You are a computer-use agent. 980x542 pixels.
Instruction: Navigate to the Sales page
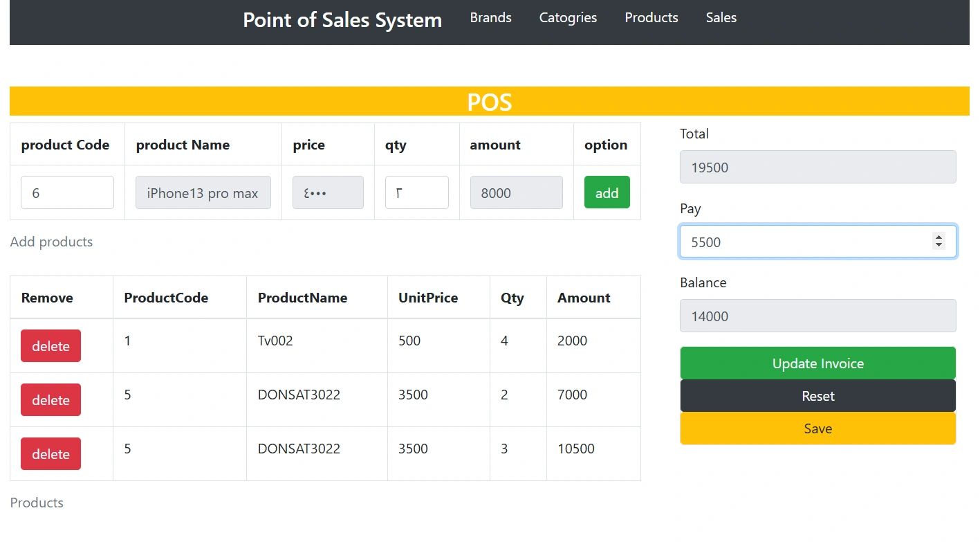(721, 18)
